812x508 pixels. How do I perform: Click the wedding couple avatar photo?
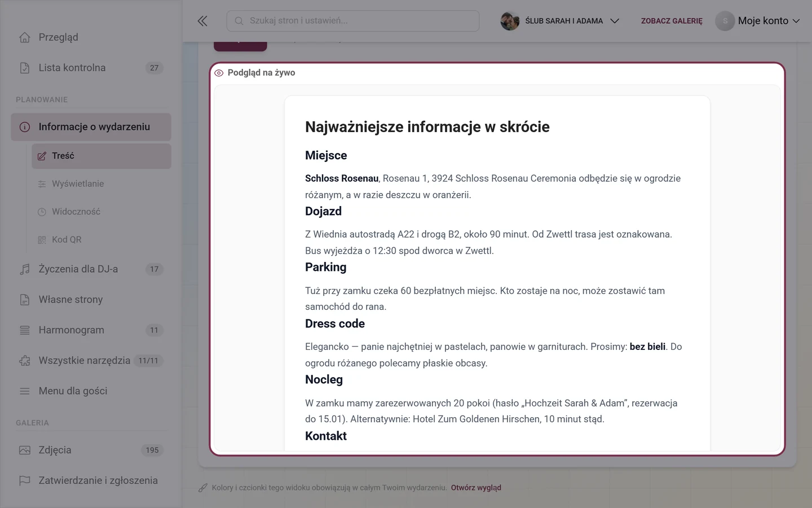[x=510, y=21]
